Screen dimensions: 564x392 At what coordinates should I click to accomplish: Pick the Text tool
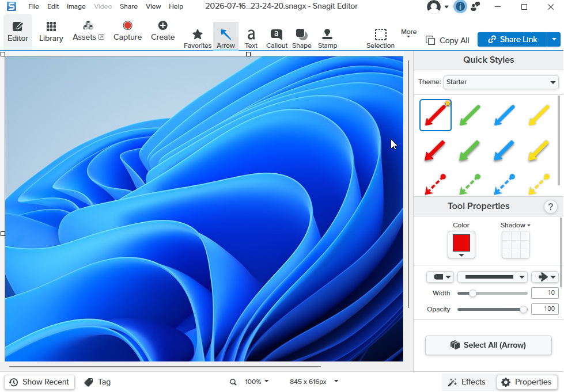click(x=251, y=39)
